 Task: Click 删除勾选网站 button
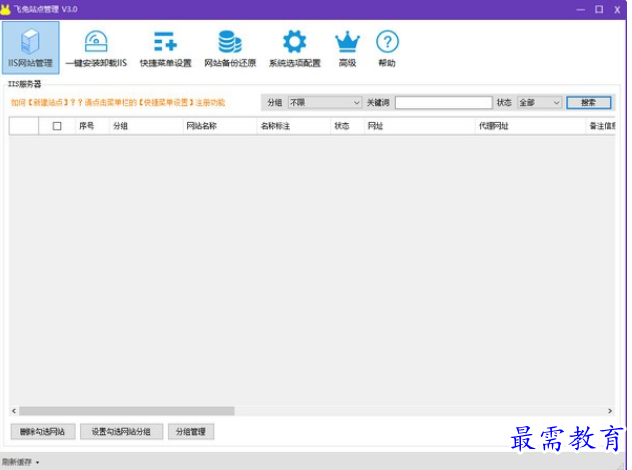42,432
